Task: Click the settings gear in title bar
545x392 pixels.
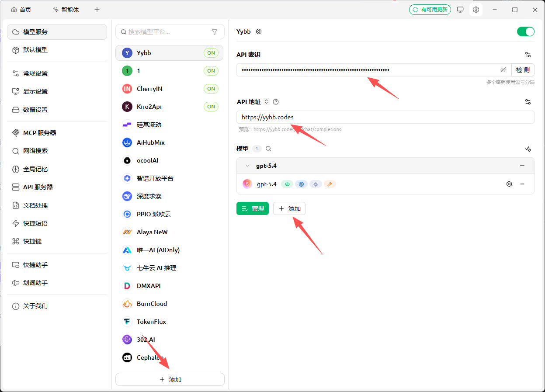Action: point(476,9)
